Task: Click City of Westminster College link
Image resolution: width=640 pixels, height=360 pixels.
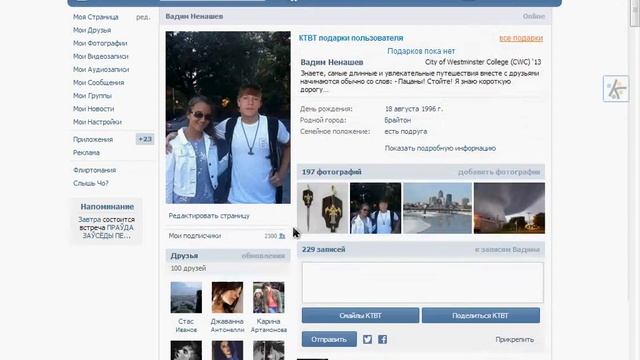Action: click(483, 62)
